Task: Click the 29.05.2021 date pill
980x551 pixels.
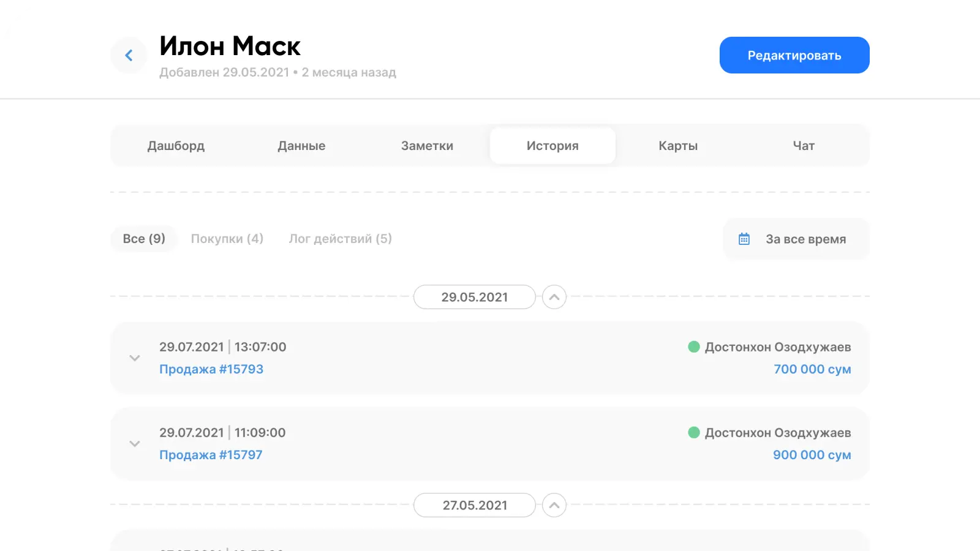Action: point(475,297)
